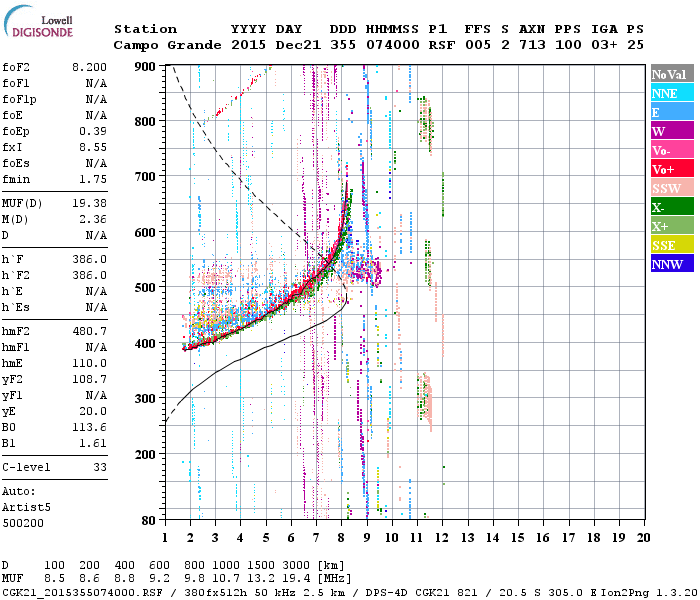Click the h`F value 386.0

point(89,259)
